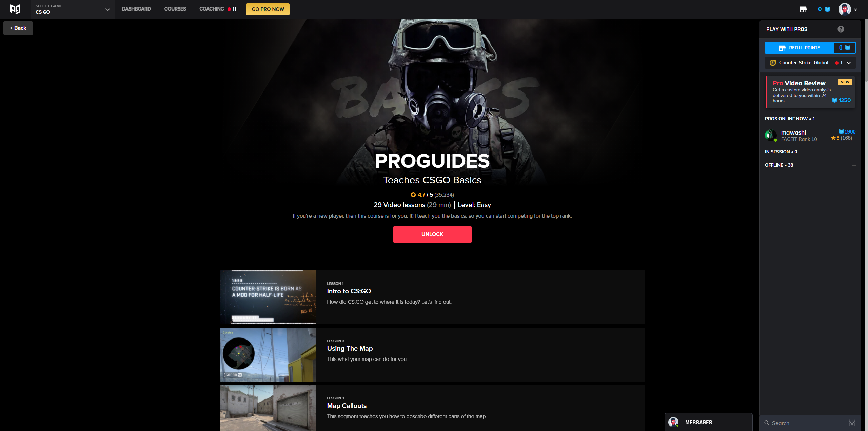868x431 pixels.
Task: Open search filter sliders icon
Action: pos(852,423)
